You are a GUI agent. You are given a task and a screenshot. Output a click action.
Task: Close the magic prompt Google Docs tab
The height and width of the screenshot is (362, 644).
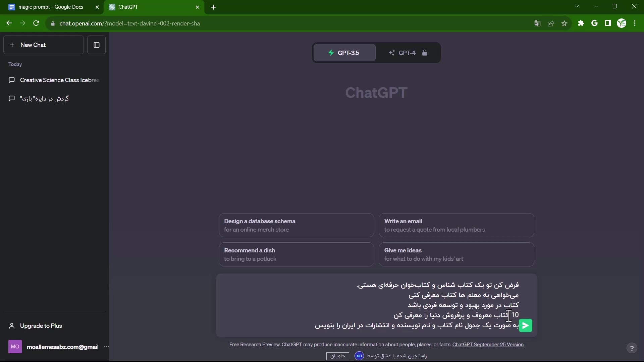pos(97,7)
